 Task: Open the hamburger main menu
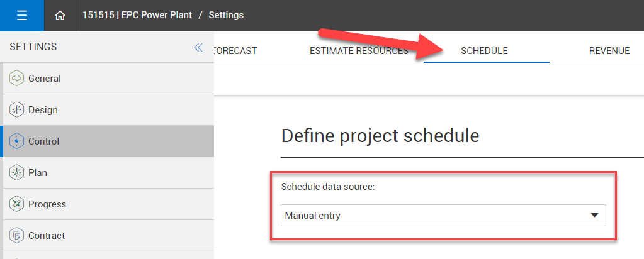22,15
